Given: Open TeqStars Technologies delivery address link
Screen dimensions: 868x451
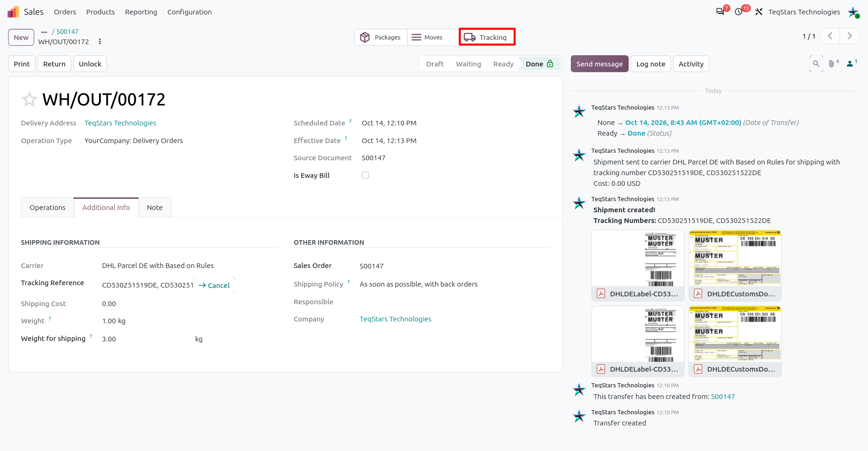Looking at the screenshot, I should (x=120, y=123).
